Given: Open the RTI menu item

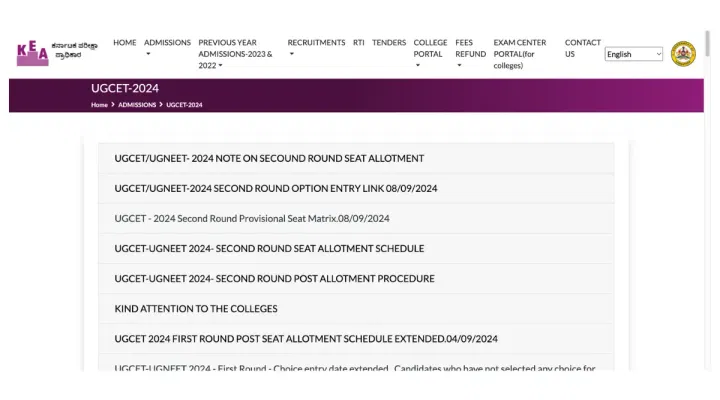Looking at the screenshot, I should (x=358, y=43).
